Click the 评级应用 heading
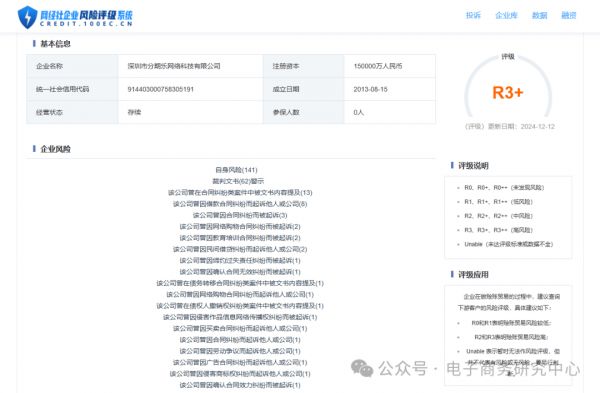This screenshot has height=393, width=600. 473,275
